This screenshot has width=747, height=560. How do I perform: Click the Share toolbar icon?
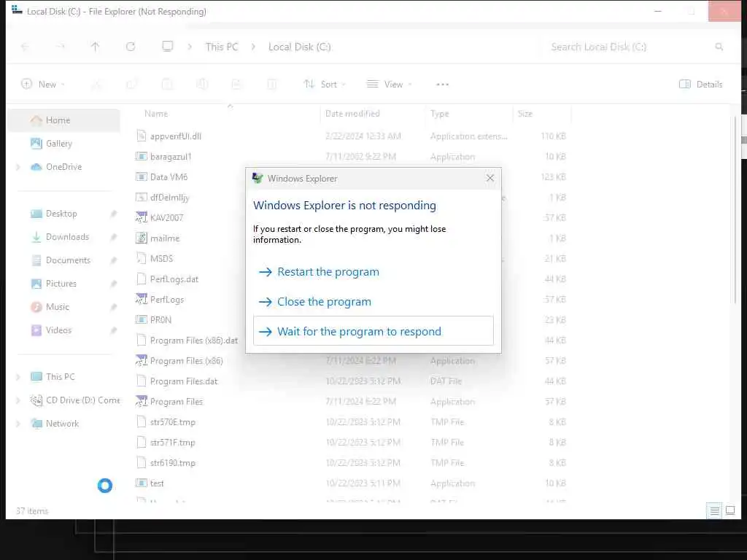click(x=237, y=85)
